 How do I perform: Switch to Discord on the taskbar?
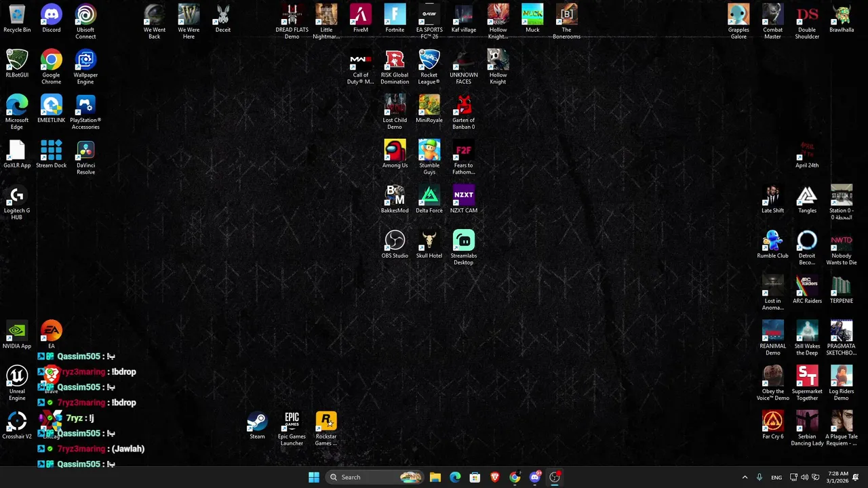(x=535, y=477)
